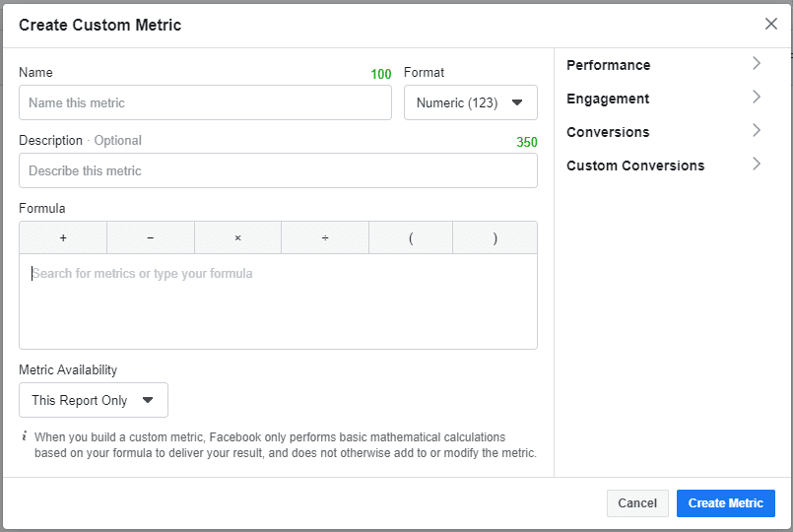Expand the Custom Conversions chevron arrow
This screenshot has height=532, width=793.
(x=757, y=165)
